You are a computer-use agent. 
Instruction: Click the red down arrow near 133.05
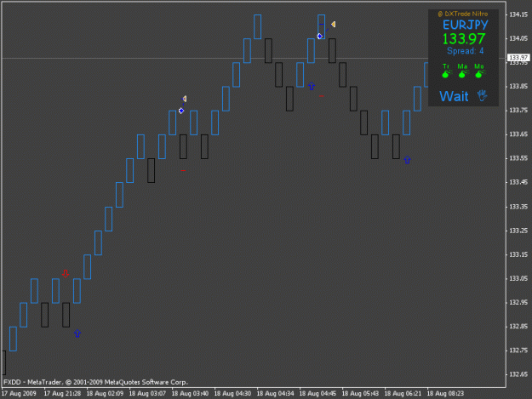(x=66, y=274)
